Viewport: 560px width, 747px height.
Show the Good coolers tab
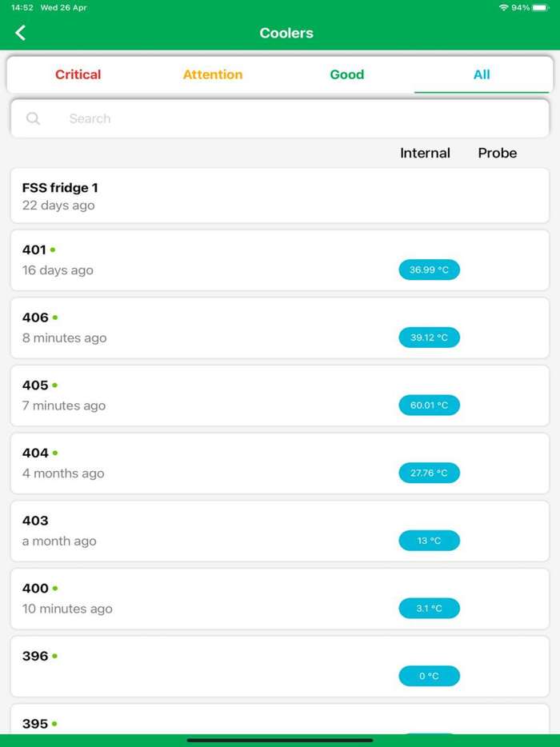click(x=347, y=74)
